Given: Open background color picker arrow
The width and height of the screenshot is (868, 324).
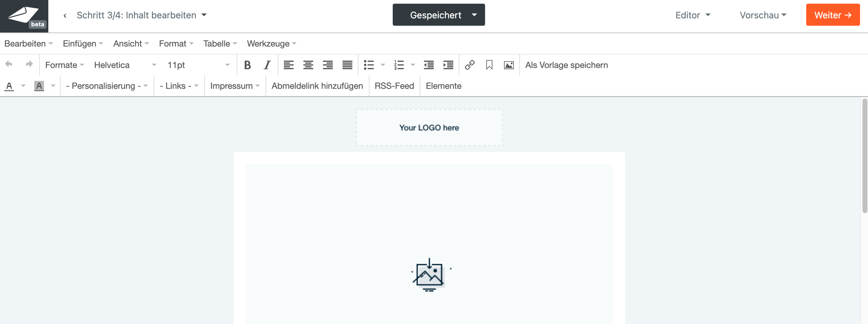Looking at the screenshot, I should click(53, 86).
